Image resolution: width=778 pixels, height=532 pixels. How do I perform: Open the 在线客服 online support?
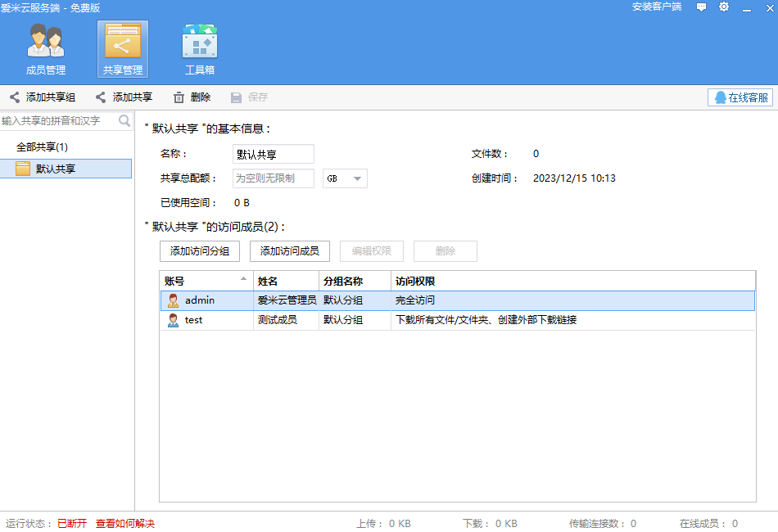pos(740,97)
